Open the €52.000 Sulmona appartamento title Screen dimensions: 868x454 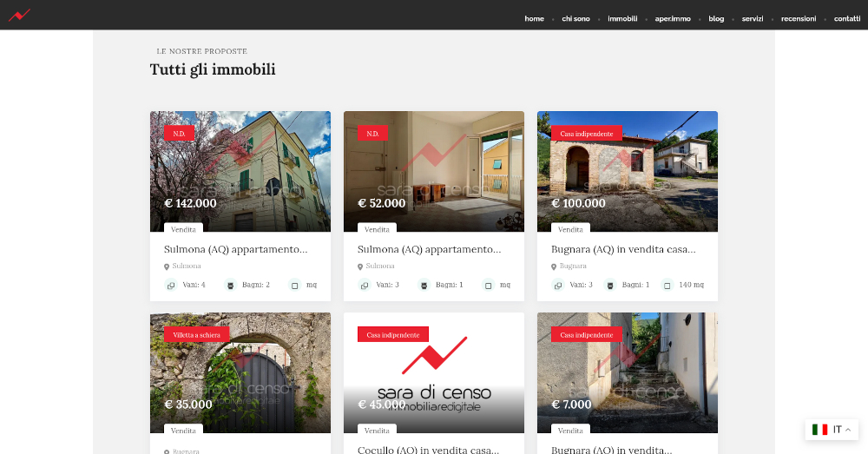coord(429,249)
